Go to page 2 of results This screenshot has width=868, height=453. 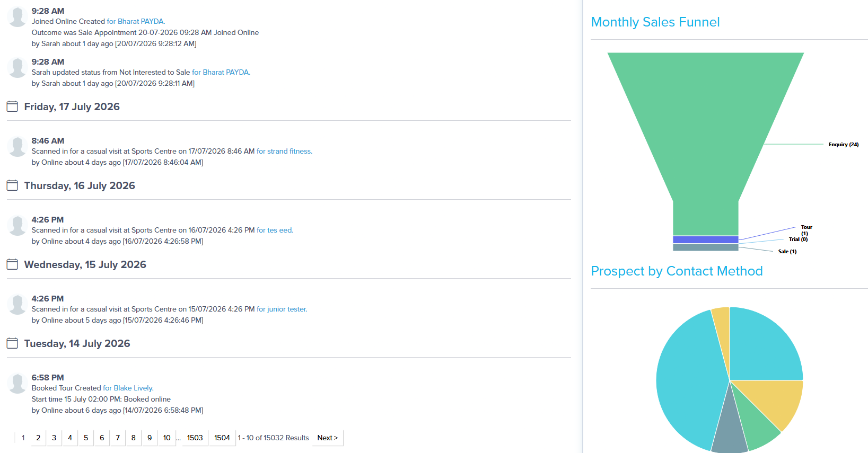click(x=38, y=438)
